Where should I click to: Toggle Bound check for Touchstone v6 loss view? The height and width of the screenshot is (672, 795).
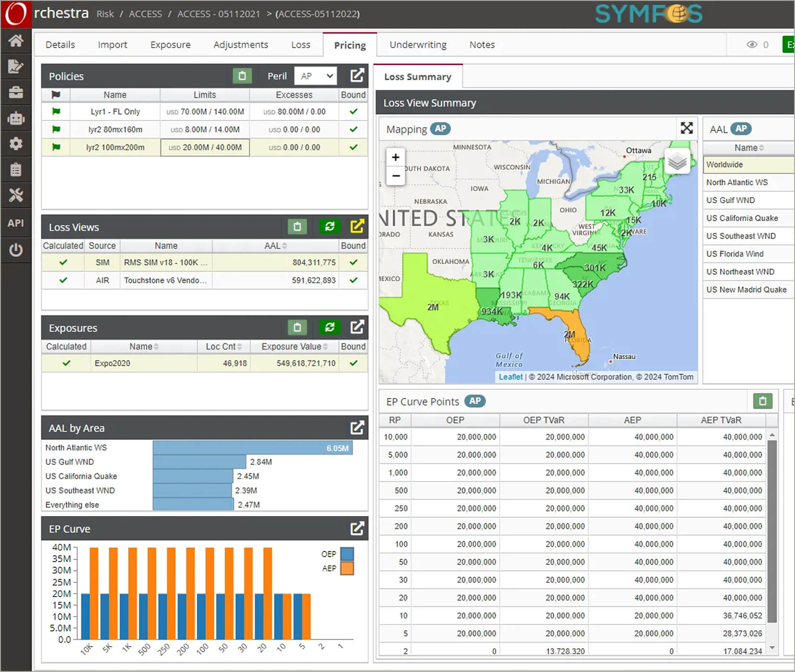353,280
